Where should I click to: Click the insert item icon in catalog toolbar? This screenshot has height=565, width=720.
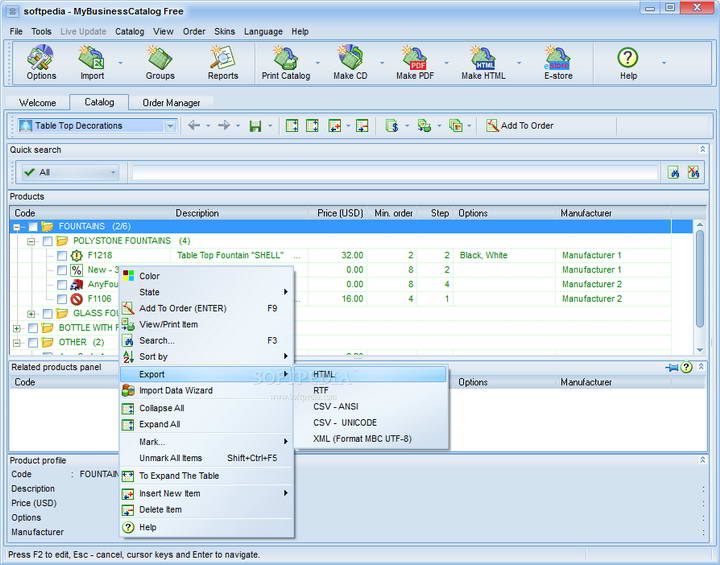(334, 125)
